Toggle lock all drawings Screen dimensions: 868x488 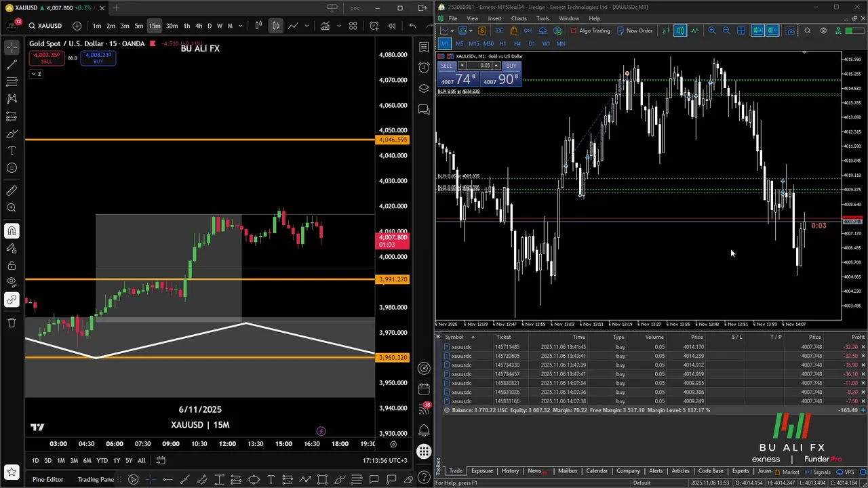tap(12, 266)
